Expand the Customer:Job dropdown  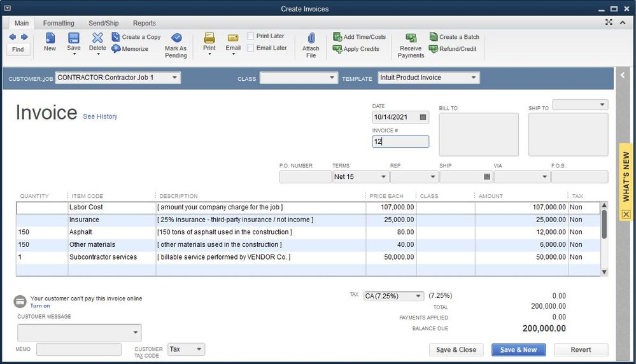coord(174,78)
